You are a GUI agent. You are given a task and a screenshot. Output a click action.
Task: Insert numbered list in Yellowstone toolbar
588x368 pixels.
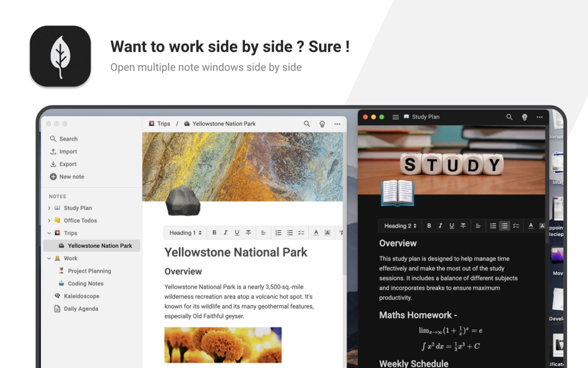coord(279,233)
